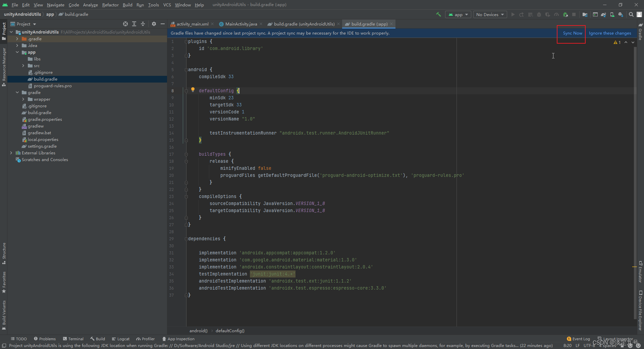Go to previous highlighted error arrow
Image resolution: width=644 pixels, height=349 pixels.
click(626, 42)
